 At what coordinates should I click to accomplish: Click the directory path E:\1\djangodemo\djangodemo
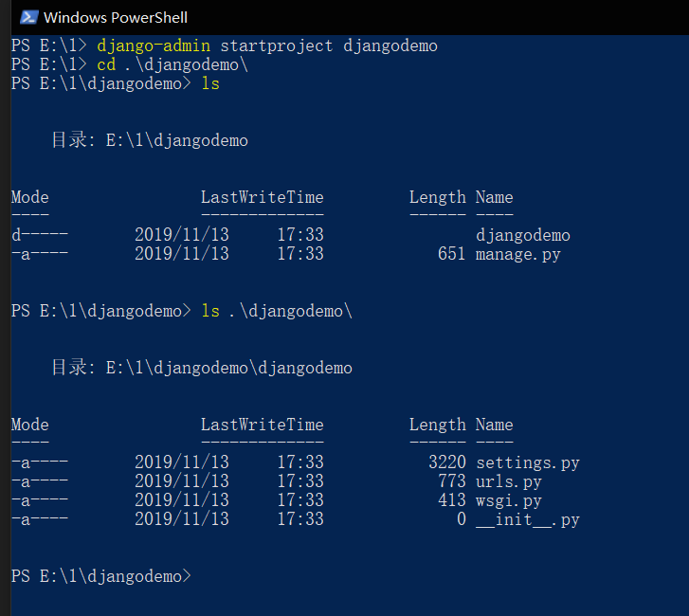pos(229,369)
